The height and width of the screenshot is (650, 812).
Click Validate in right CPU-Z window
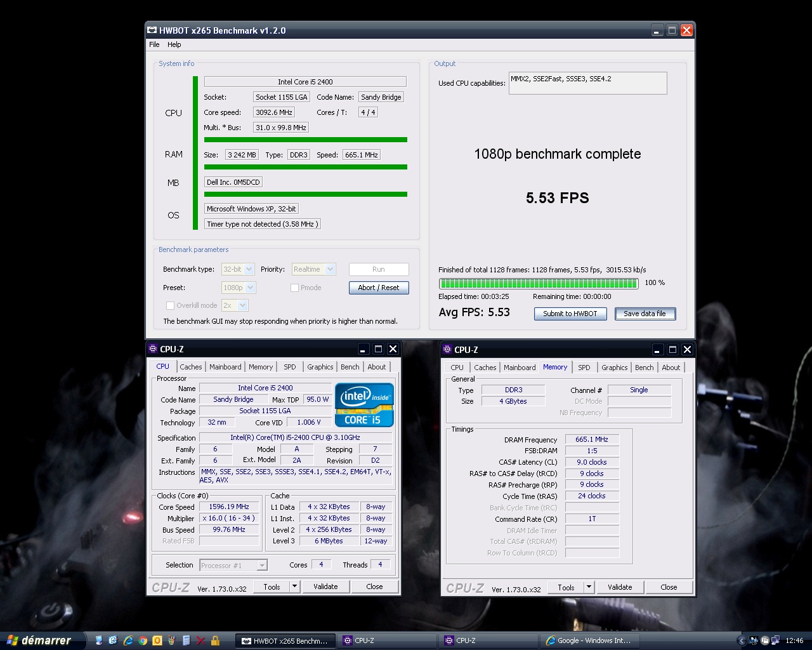coord(620,587)
